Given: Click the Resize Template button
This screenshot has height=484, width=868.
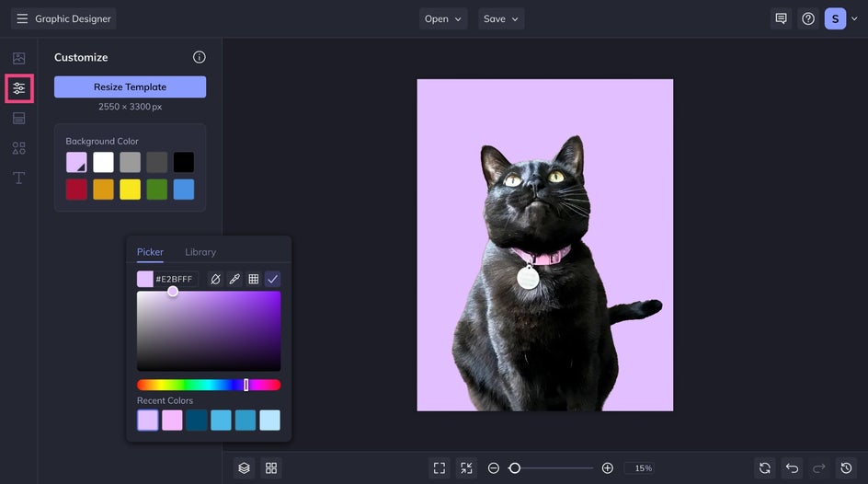Looking at the screenshot, I should click(x=130, y=86).
